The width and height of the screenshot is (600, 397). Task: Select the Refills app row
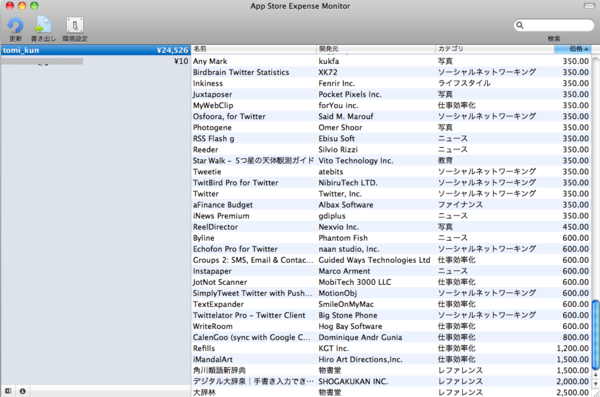coord(391,348)
